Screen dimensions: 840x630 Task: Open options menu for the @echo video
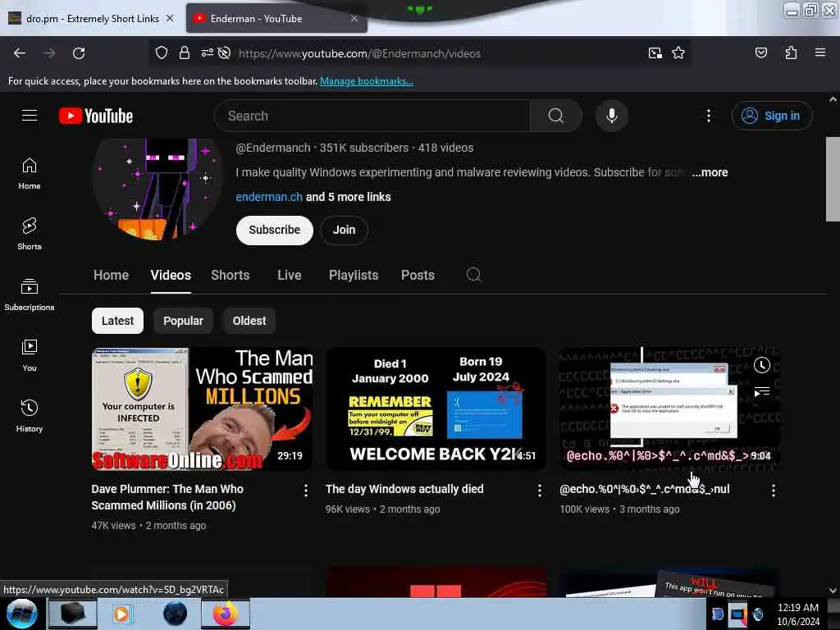click(773, 491)
